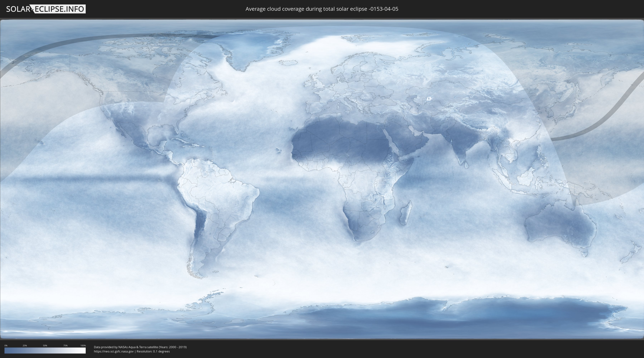Click the world cloud coverage map image

[x=322, y=179]
